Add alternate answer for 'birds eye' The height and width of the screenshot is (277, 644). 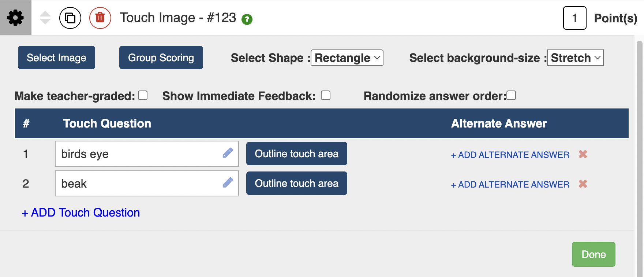[x=510, y=155]
